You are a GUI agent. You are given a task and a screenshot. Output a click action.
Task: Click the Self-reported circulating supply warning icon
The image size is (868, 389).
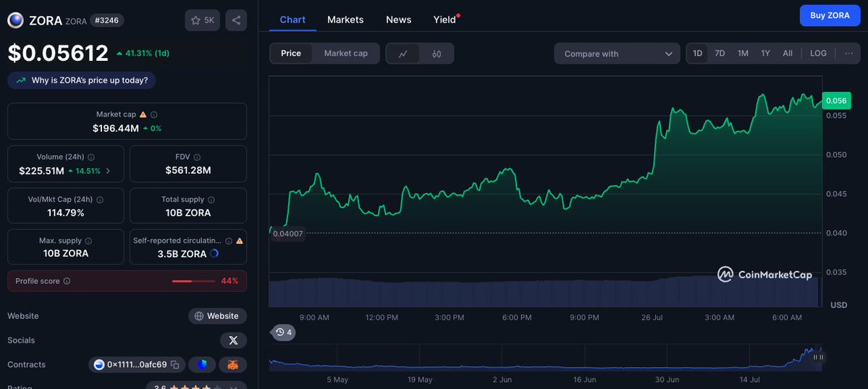click(x=240, y=241)
